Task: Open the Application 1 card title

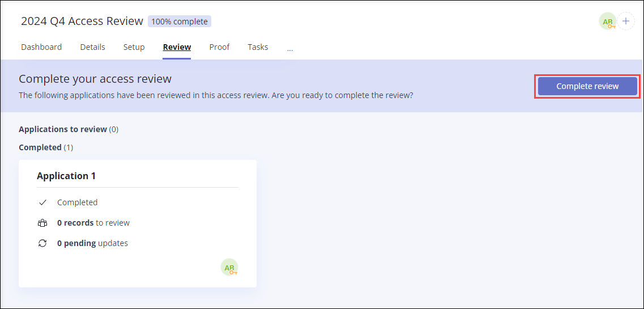Action: (x=66, y=176)
